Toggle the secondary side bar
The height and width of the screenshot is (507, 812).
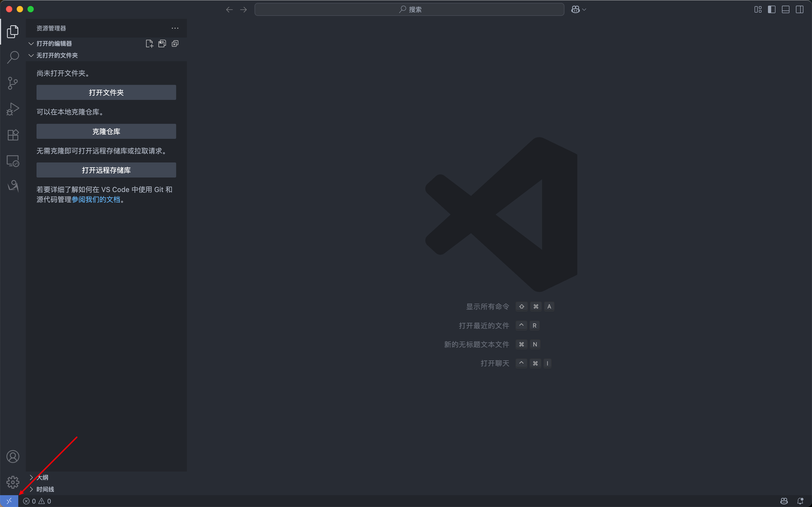click(x=800, y=9)
